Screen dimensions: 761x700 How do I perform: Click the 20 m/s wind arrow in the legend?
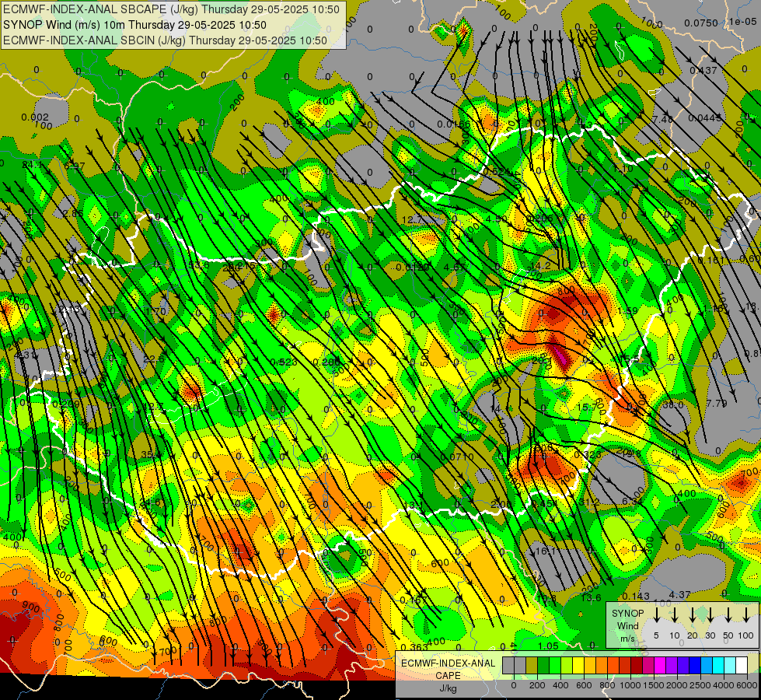tap(693, 615)
